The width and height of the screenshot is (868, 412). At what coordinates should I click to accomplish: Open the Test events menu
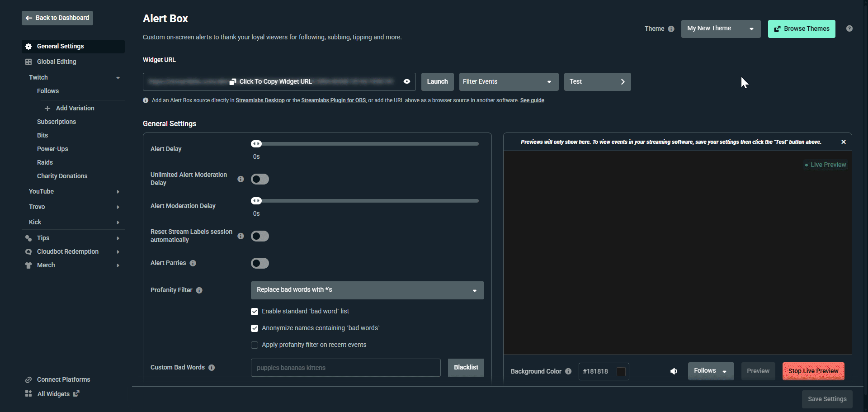597,82
